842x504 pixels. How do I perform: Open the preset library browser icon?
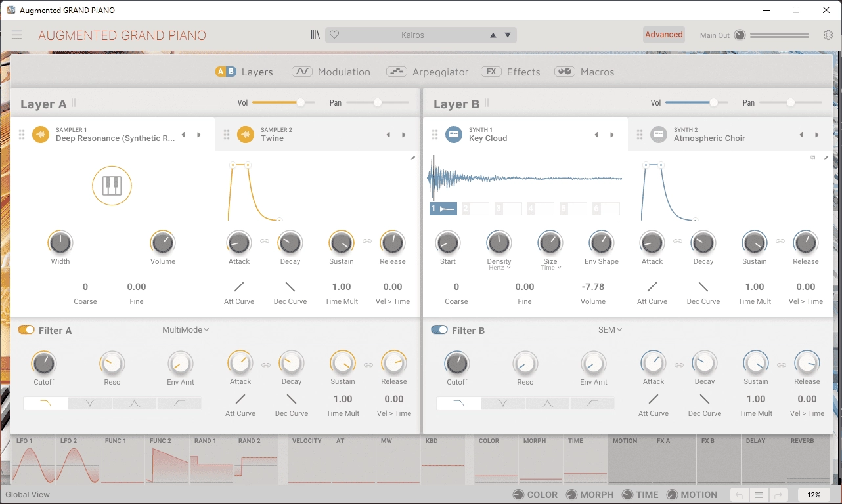click(x=315, y=35)
